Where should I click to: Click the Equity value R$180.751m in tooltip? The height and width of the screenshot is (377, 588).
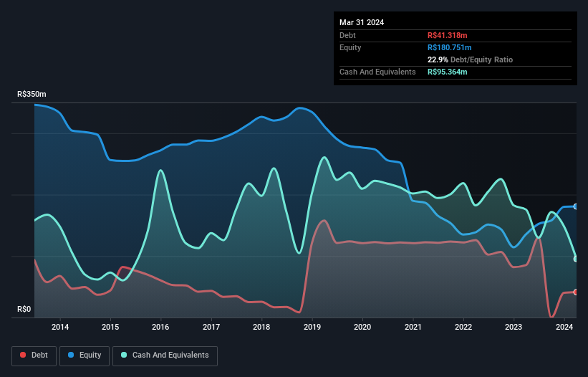point(450,47)
